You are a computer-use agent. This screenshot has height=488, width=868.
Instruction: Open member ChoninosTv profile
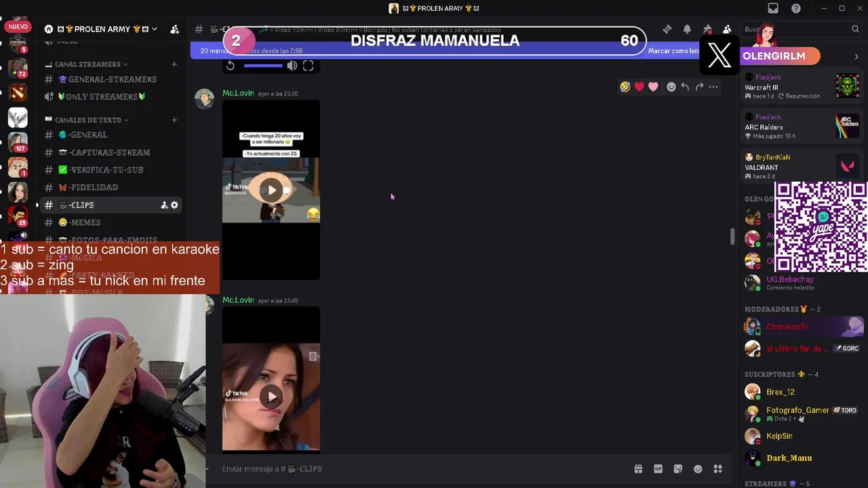click(x=802, y=327)
